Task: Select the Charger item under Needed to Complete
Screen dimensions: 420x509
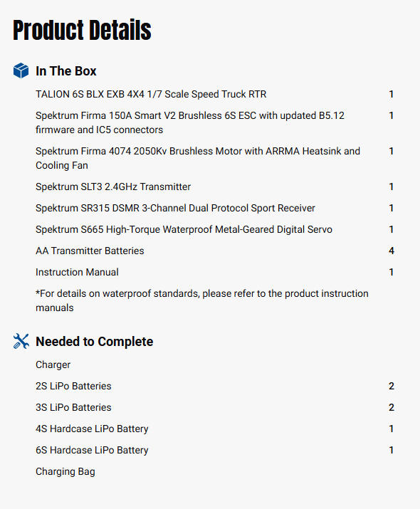Action: [53, 365]
